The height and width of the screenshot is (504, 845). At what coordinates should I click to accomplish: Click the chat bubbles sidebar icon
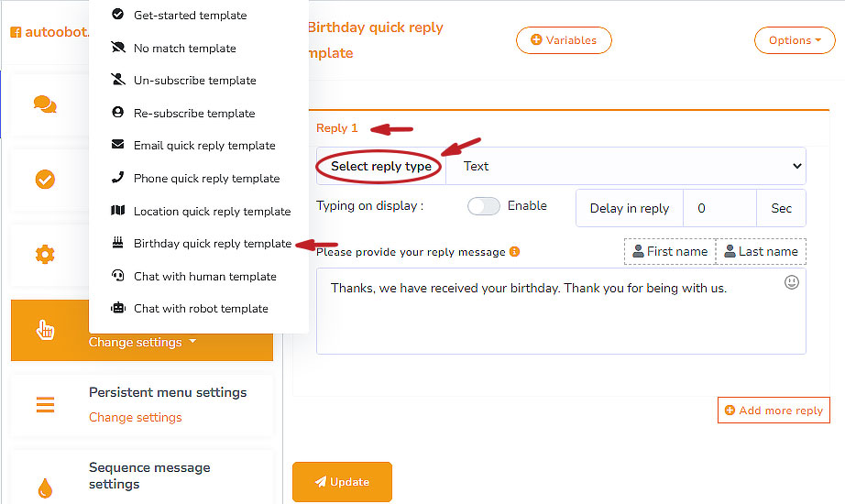click(45, 104)
